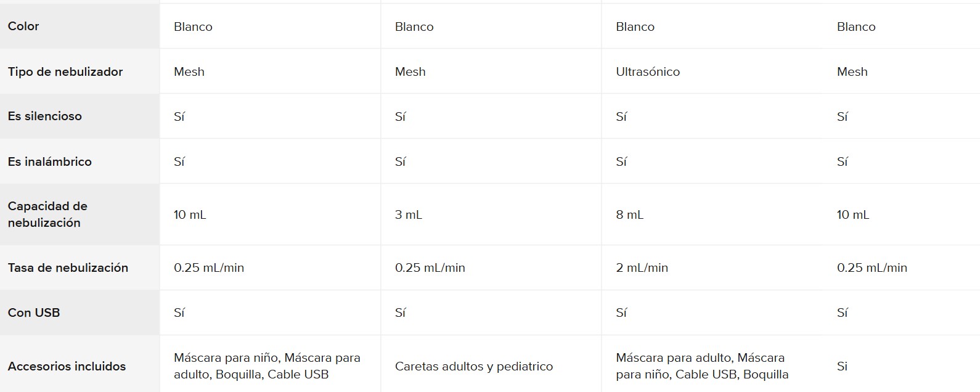Select Mesh in the last product column

pos(852,71)
